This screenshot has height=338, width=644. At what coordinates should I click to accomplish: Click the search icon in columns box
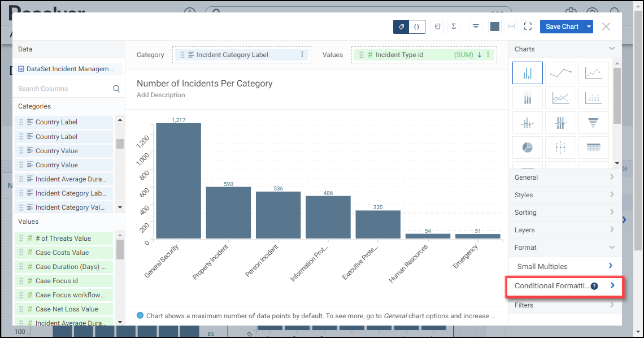[116, 89]
